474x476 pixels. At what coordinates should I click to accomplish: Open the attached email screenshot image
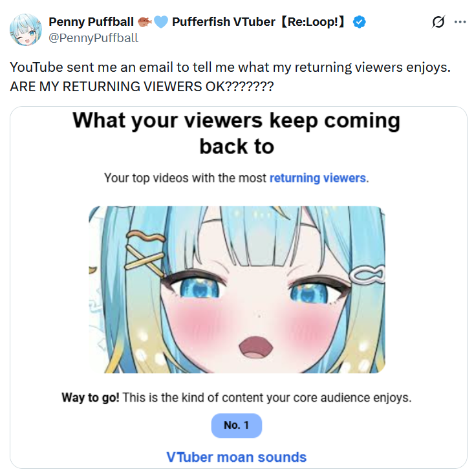pyautogui.click(x=239, y=287)
